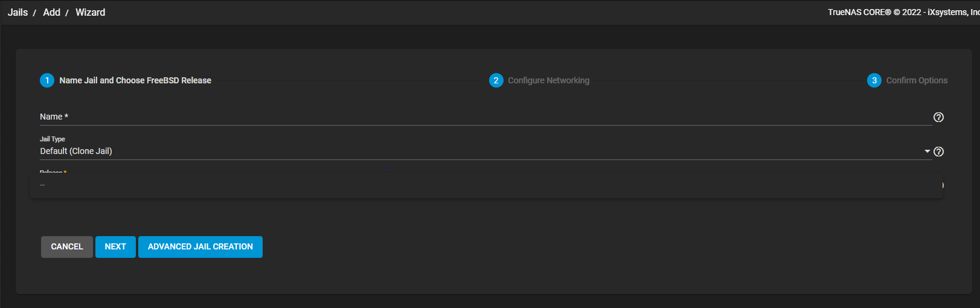Select Name Jail and Choose FreeBSD Release step
This screenshot has width=980, height=308.
coord(135,80)
